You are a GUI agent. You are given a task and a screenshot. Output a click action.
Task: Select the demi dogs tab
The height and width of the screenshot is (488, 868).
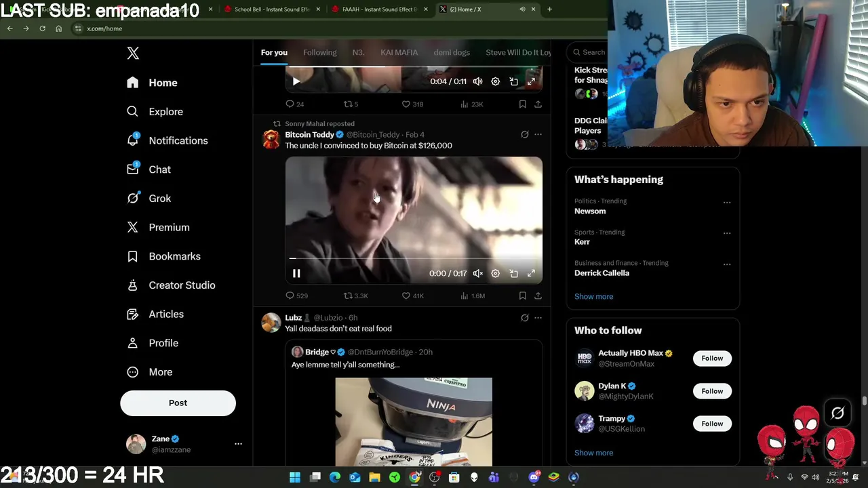[x=452, y=52]
